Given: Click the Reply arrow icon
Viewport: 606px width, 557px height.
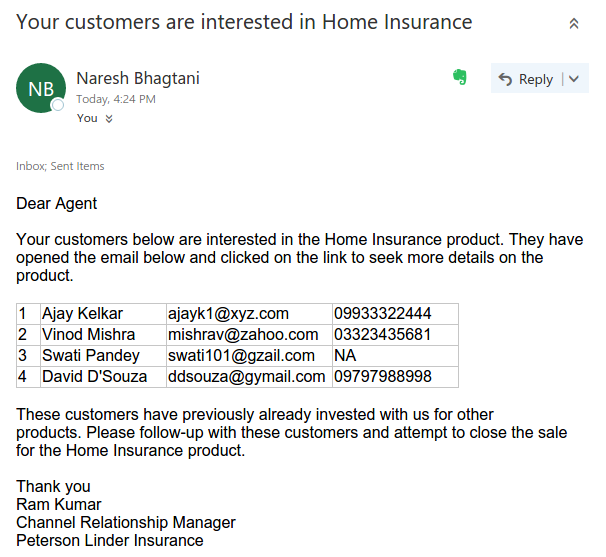Looking at the screenshot, I should pos(505,79).
